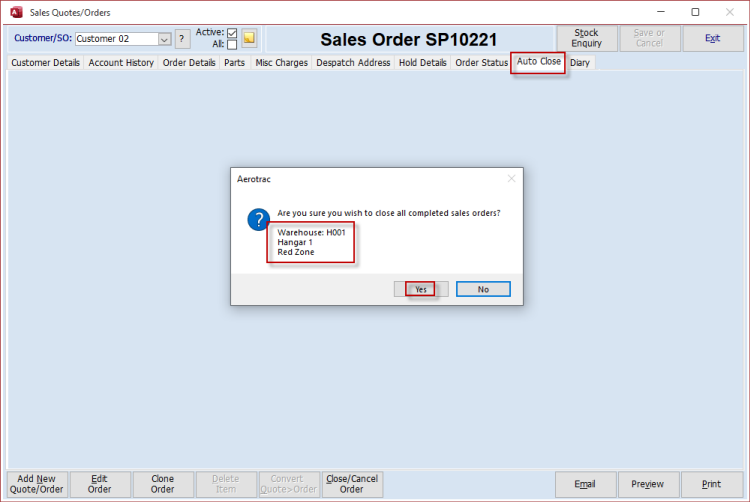Close the Aerotrac dialog with X
The width and height of the screenshot is (750, 502).
pos(511,179)
